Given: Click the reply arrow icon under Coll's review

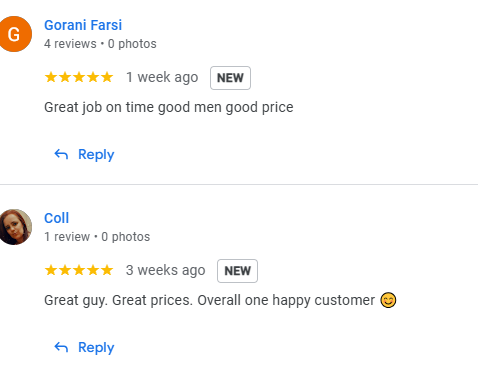Looking at the screenshot, I should pos(61,347).
